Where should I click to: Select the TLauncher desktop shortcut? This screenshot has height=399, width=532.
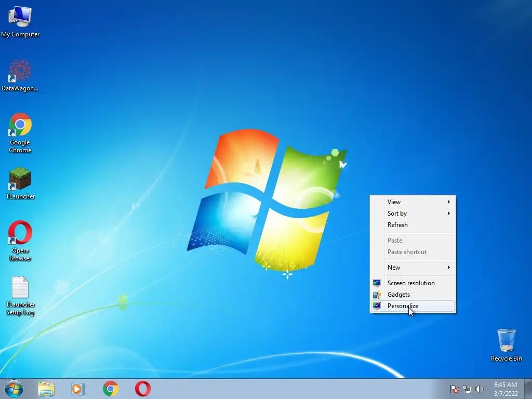click(x=20, y=183)
